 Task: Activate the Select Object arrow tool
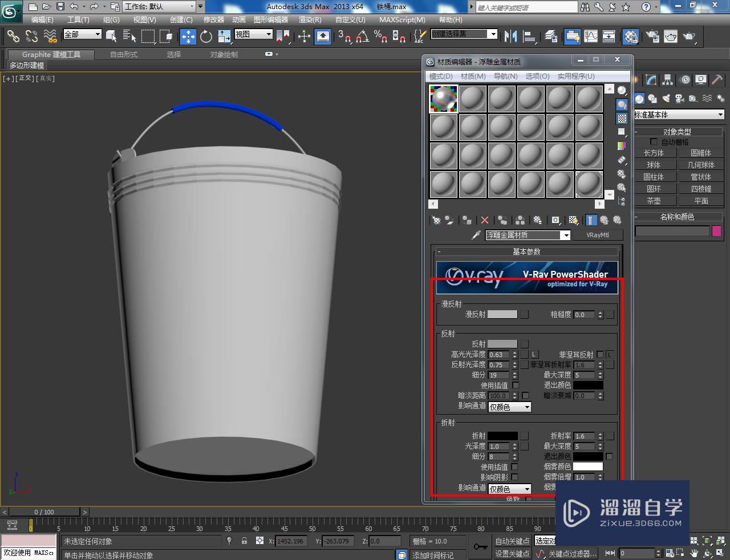point(111,36)
